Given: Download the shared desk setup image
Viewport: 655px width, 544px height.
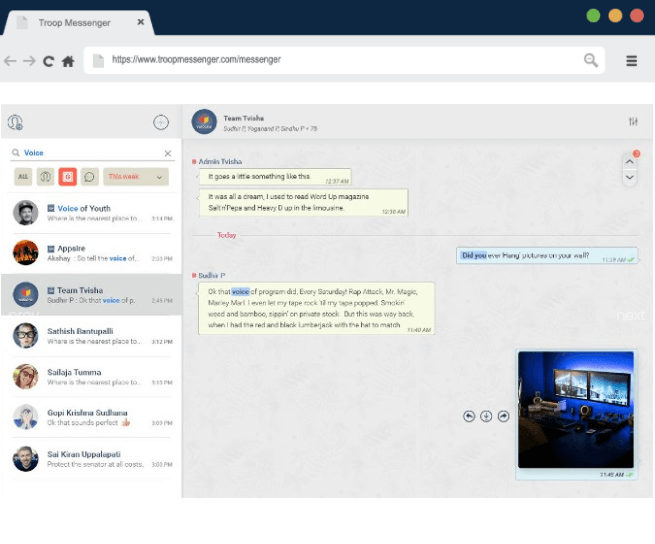Looking at the screenshot, I should click(x=486, y=416).
